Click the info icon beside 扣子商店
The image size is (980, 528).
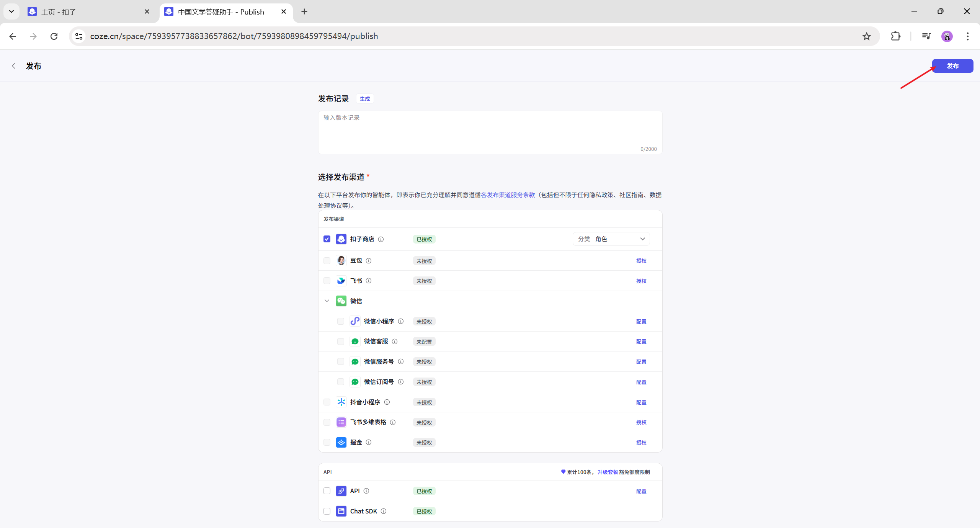click(381, 239)
